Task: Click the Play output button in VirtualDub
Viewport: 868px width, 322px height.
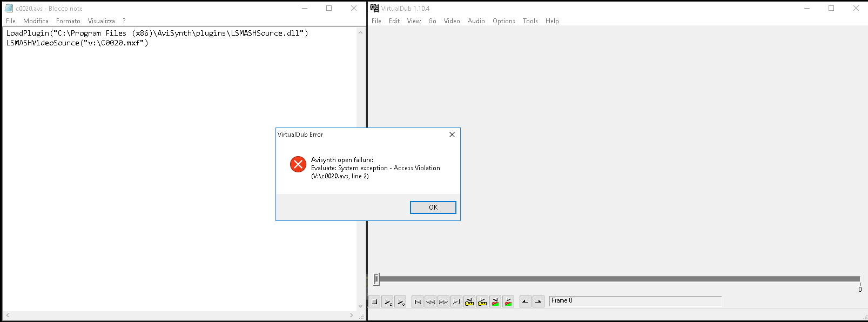Action: (401, 302)
